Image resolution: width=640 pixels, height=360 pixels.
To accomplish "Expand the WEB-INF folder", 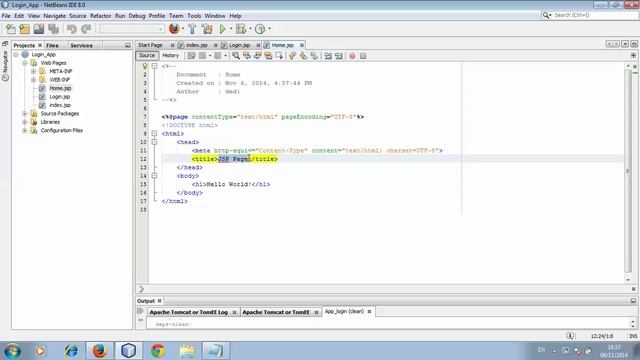I will pos(33,80).
